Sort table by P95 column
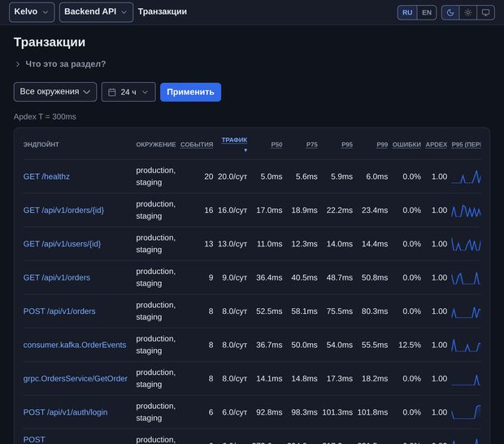 click(347, 145)
